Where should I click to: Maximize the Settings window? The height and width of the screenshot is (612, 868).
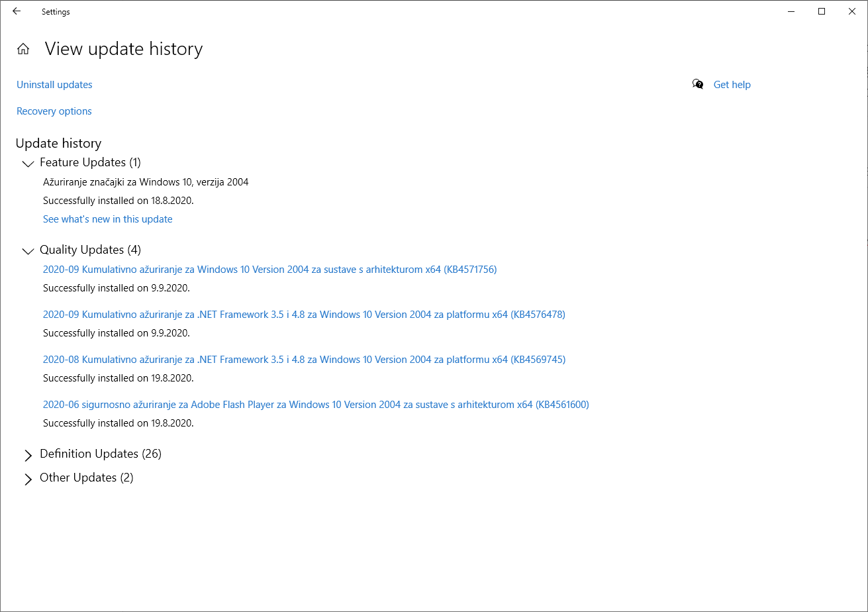822,11
